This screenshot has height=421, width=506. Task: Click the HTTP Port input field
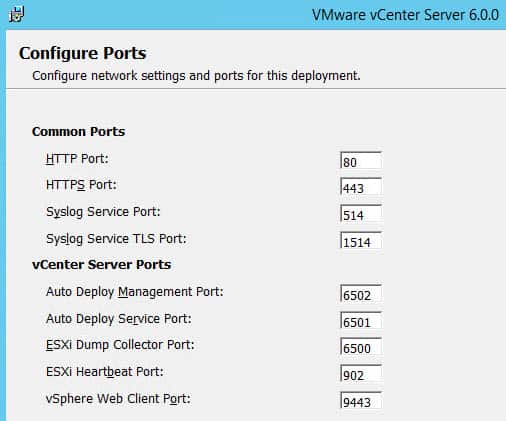[x=361, y=160]
